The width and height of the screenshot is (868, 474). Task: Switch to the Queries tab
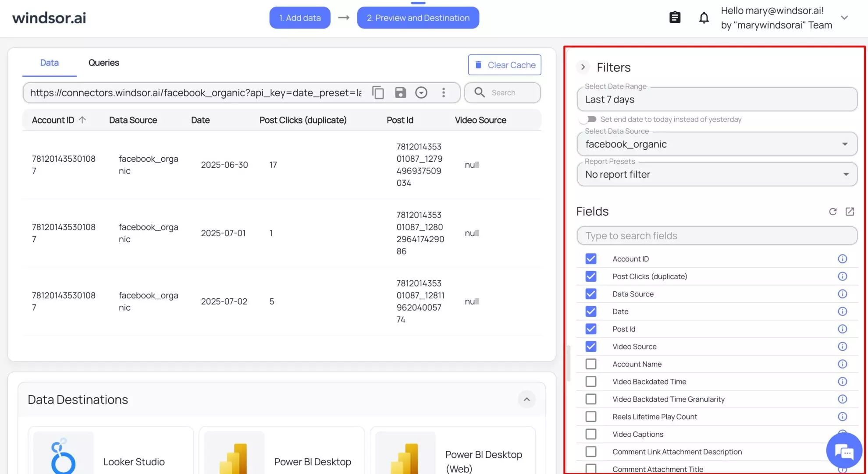pyautogui.click(x=104, y=63)
